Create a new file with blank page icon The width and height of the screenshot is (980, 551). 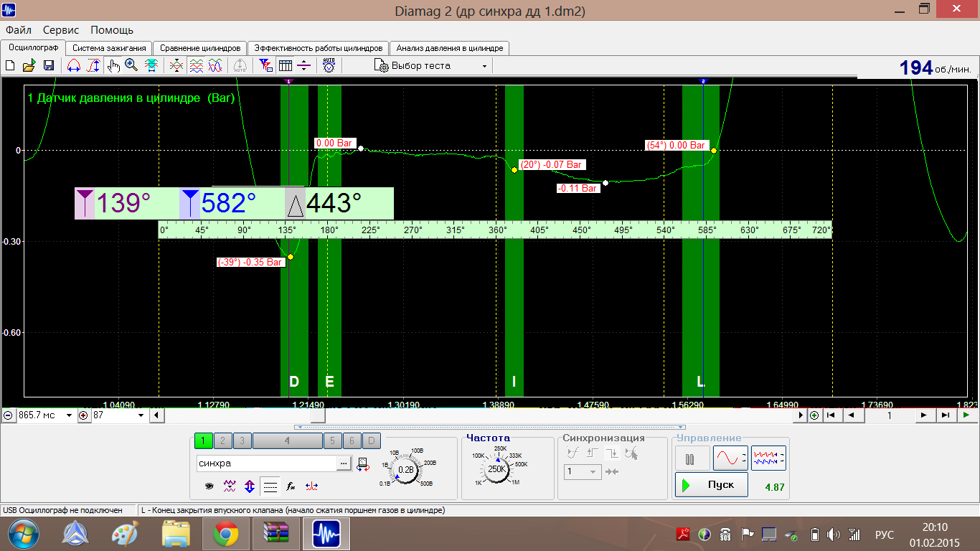[10, 65]
